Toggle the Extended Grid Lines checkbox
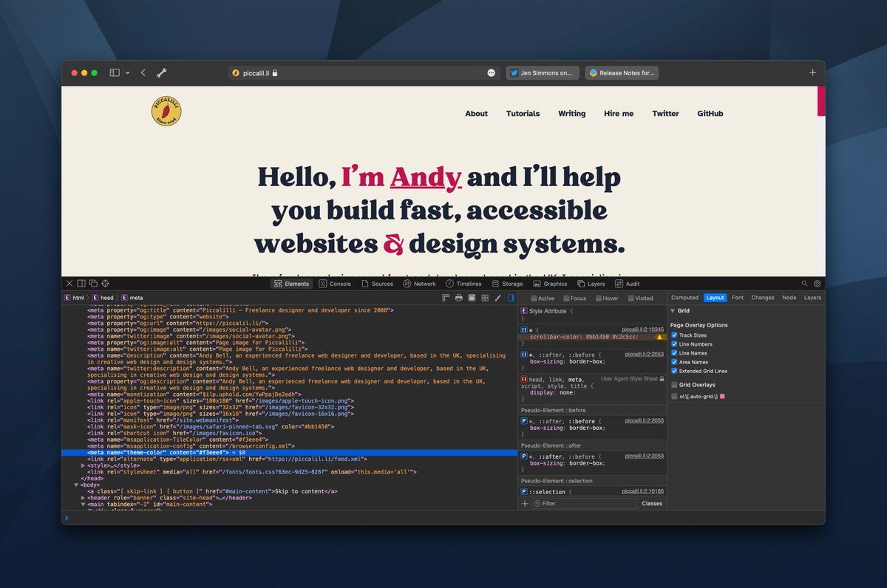The image size is (887, 588). click(x=674, y=371)
